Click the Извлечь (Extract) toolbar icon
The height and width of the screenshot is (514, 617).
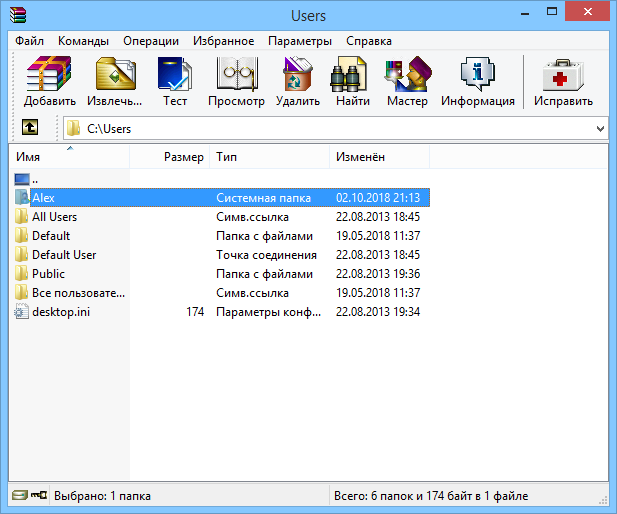click(x=115, y=81)
